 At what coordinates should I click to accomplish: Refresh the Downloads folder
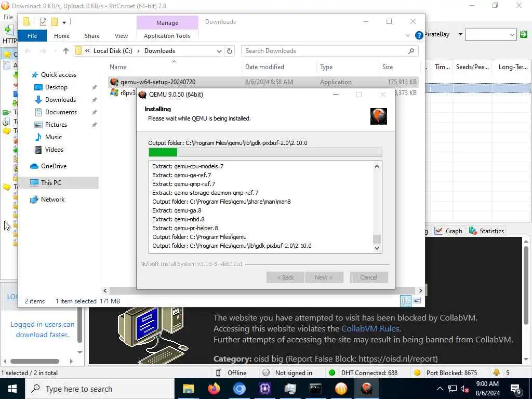[230, 51]
